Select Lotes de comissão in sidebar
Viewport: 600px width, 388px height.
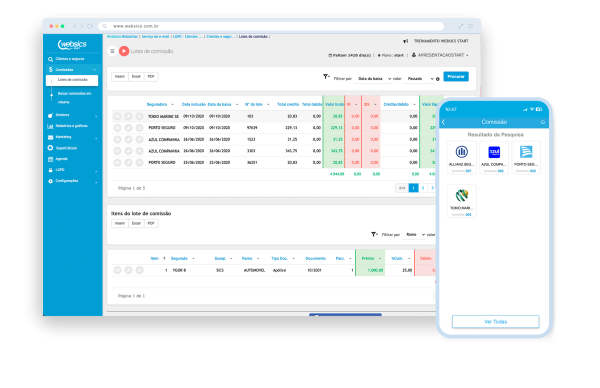point(72,80)
